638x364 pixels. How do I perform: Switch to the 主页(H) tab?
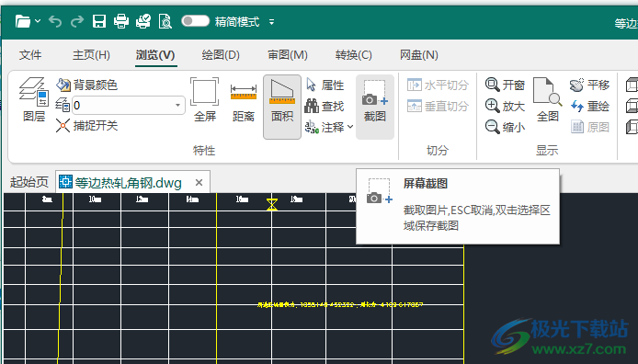[91, 55]
